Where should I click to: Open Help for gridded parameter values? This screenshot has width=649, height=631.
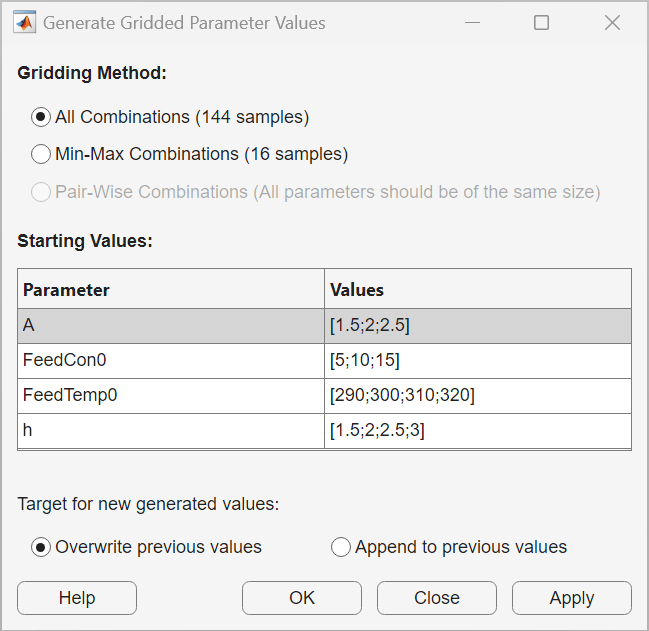click(x=77, y=598)
